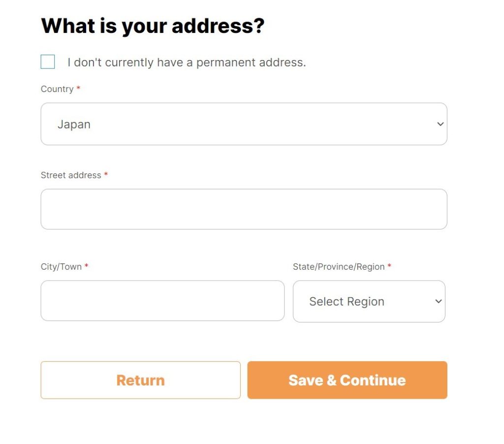This screenshot has width=504, height=444.
Task: Click the Country field label
Action: [x=57, y=89]
